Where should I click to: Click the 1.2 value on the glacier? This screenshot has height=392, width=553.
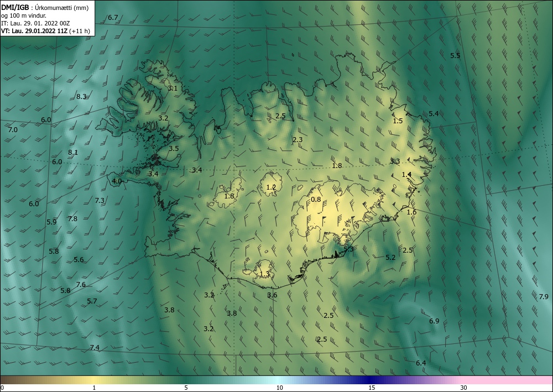point(271,187)
